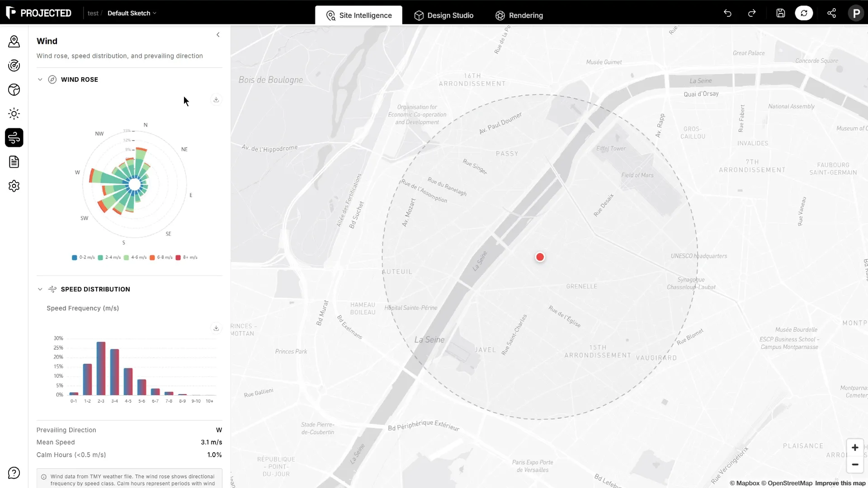Click the Mean Speed 3.1 m/s value
Screen dimensions: 868x488
(212, 442)
